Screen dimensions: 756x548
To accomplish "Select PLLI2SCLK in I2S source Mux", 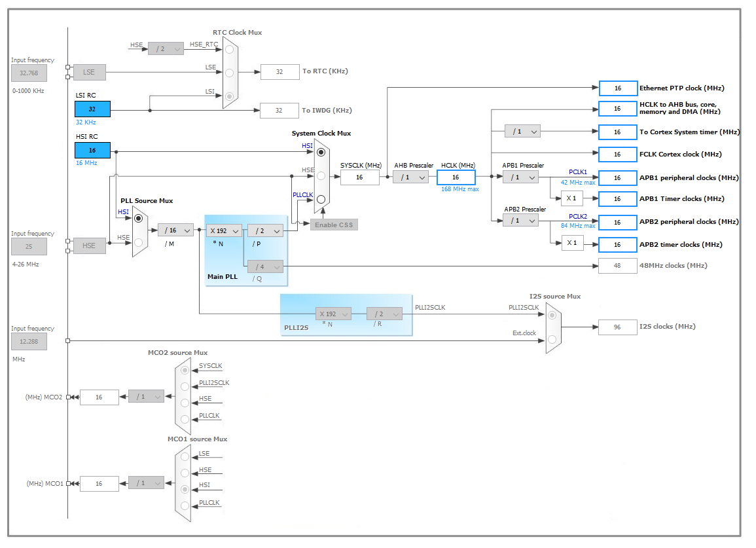I will (x=552, y=316).
